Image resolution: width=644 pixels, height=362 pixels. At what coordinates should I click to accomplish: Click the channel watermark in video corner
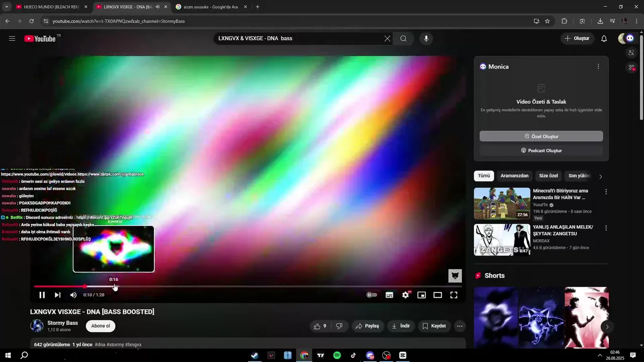coord(455,276)
